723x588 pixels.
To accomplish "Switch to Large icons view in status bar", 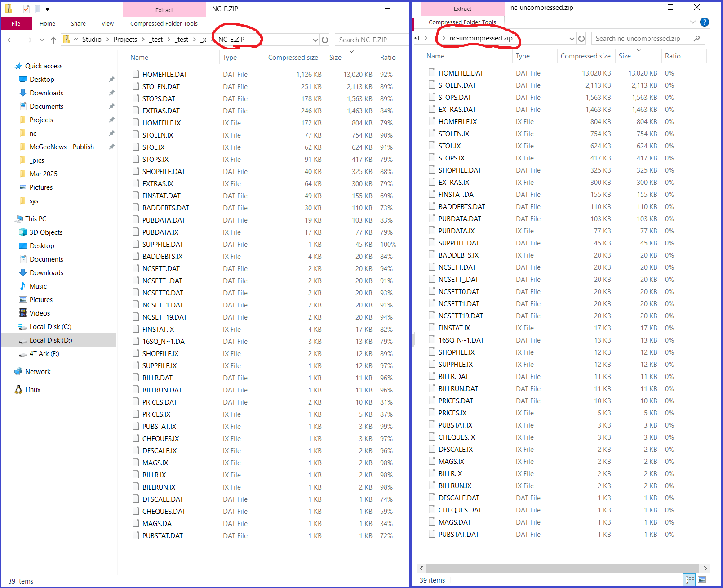I will point(702,580).
